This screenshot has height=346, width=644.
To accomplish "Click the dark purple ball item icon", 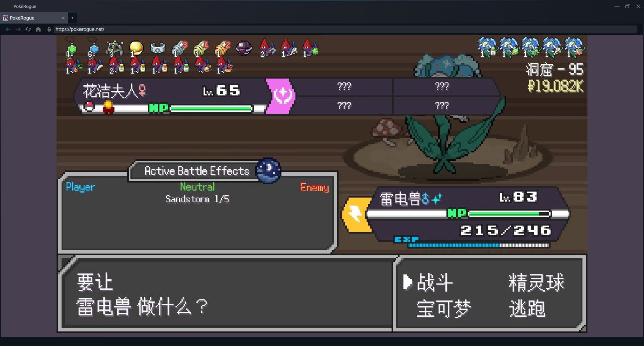I will click(x=245, y=48).
